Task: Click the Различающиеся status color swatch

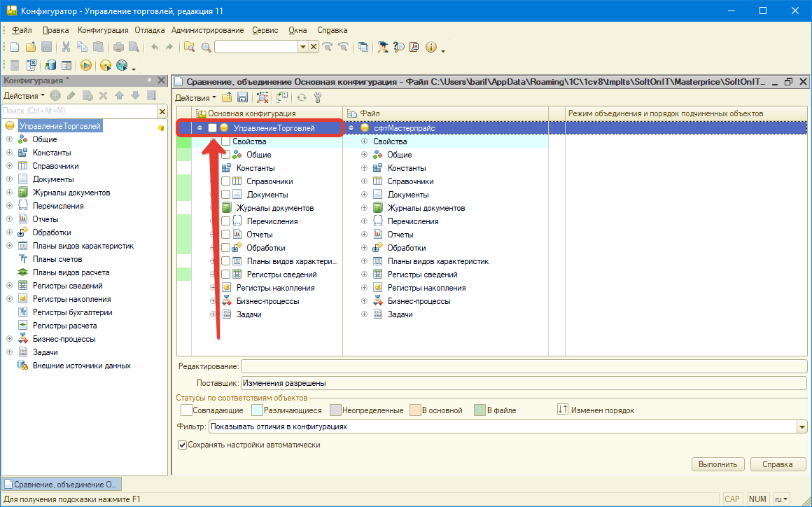Action: (x=257, y=410)
